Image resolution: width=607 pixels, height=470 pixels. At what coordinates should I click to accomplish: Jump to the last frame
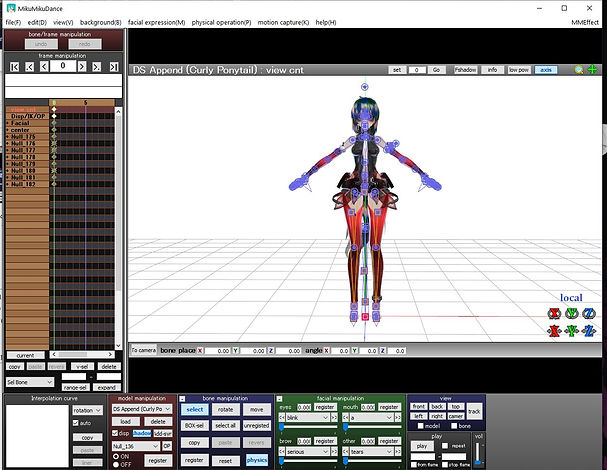point(114,67)
